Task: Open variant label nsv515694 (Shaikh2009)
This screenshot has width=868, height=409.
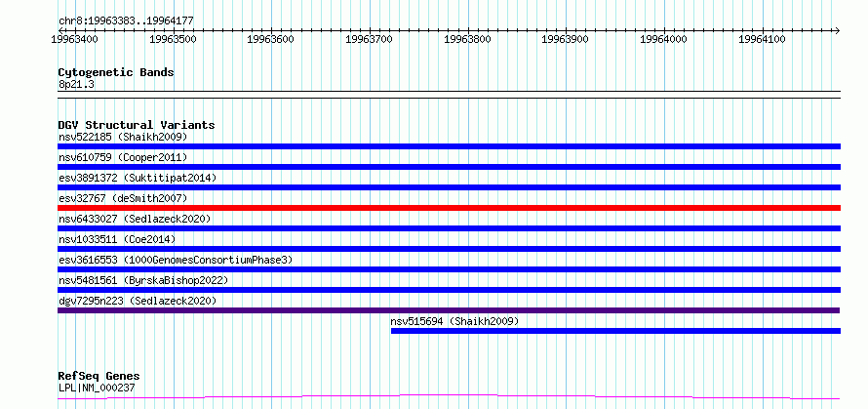Action: click(454, 321)
